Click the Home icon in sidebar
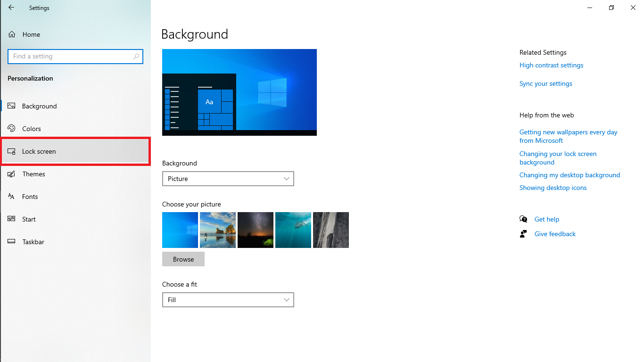The width and height of the screenshot is (644, 362). coord(12,34)
